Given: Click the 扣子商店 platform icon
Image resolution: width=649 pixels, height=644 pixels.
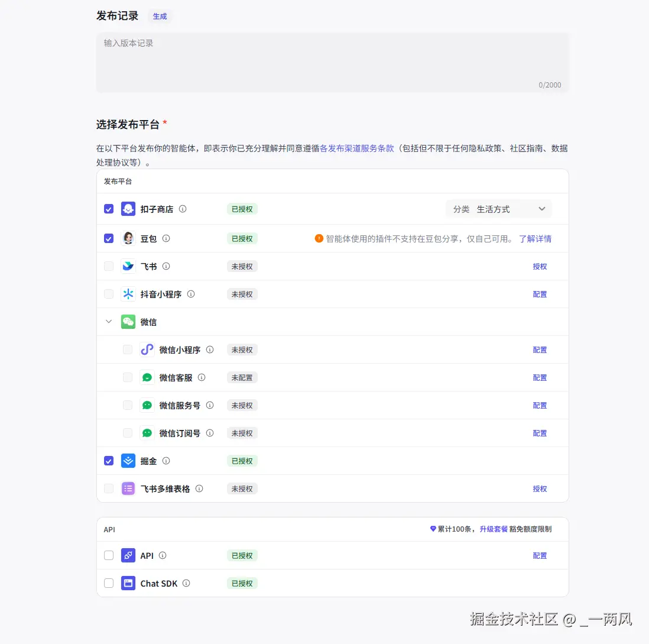Looking at the screenshot, I should pyautogui.click(x=128, y=209).
